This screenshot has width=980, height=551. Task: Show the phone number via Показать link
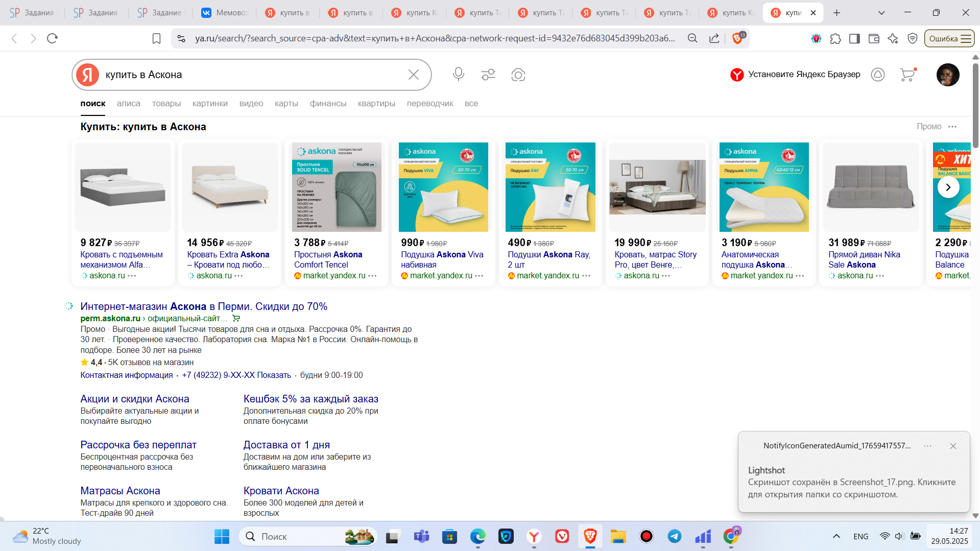(x=274, y=375)
